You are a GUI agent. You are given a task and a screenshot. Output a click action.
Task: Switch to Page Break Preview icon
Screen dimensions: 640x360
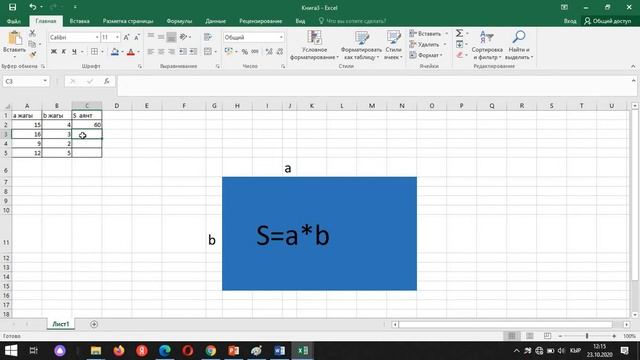pyautogui.click(x=547, y=336)
